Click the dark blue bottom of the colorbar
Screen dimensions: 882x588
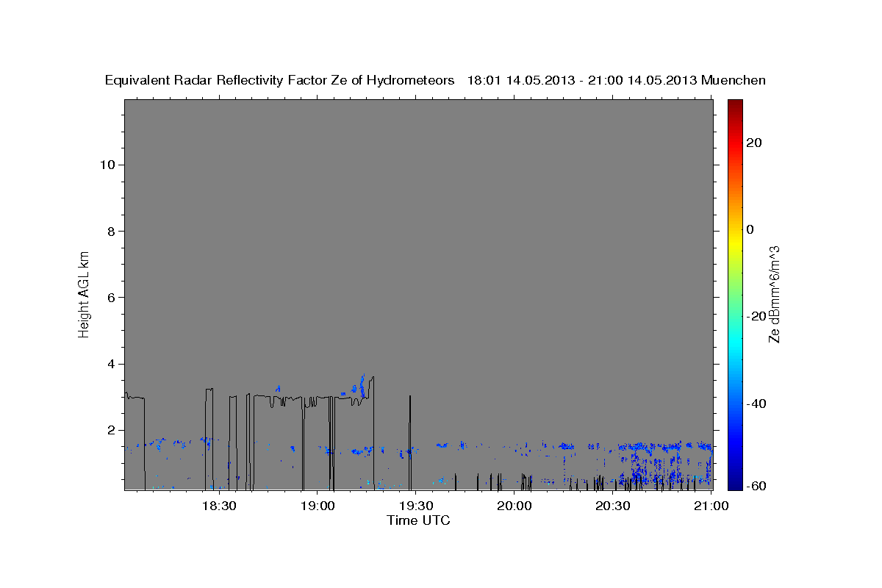coord(735,484)
